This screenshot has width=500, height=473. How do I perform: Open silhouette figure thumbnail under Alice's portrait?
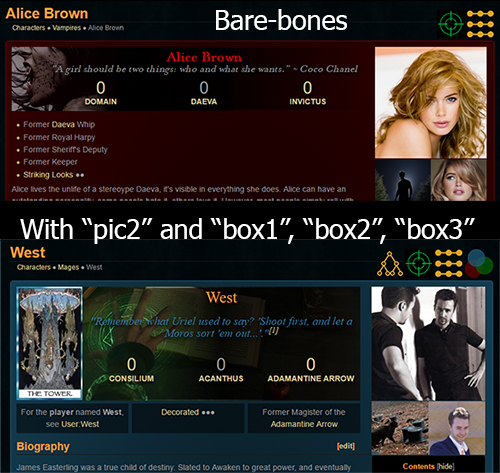pyautogui.click(x=402, y=180)
